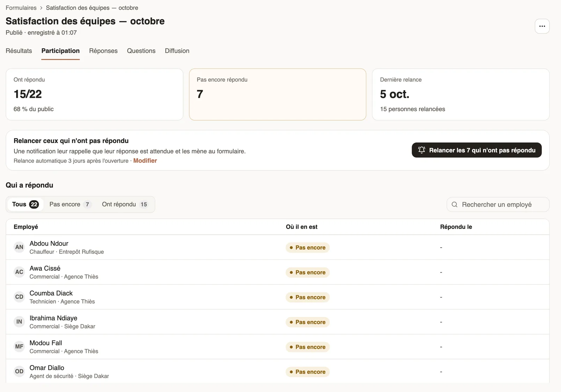Open the Modou Fall employee row
Image resolution: width=561 pixels, height=392 pixels.
[x=278, y=347]
